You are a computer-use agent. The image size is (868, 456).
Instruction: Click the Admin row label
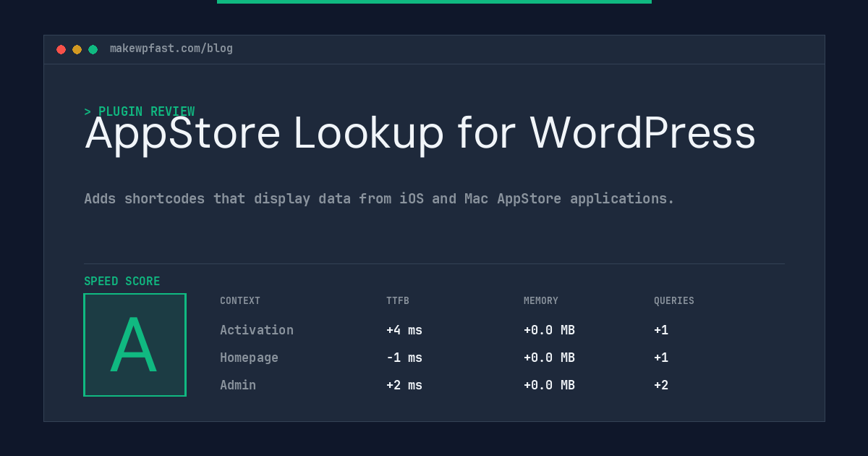pyautogui.click(x=238, y=385)
